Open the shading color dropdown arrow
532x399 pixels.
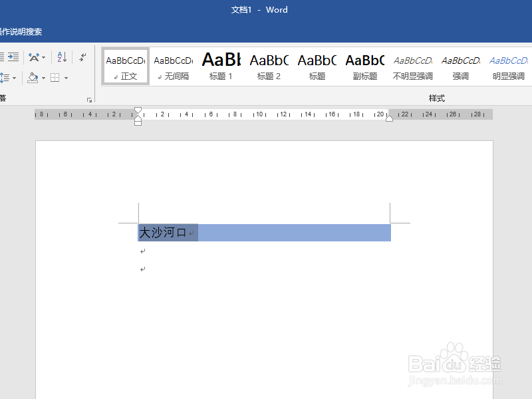tap(43, 78)
